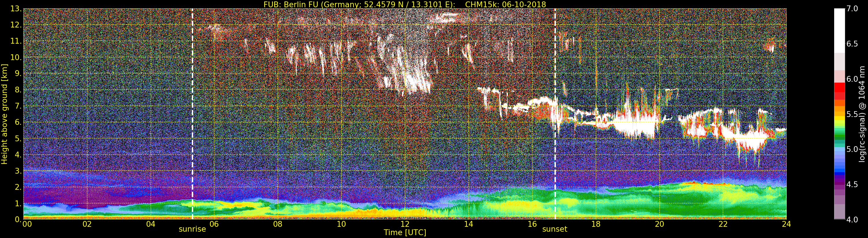Click height axis tick "9."
This screenshot has width=868, height=238.
(x=18, y=73)
